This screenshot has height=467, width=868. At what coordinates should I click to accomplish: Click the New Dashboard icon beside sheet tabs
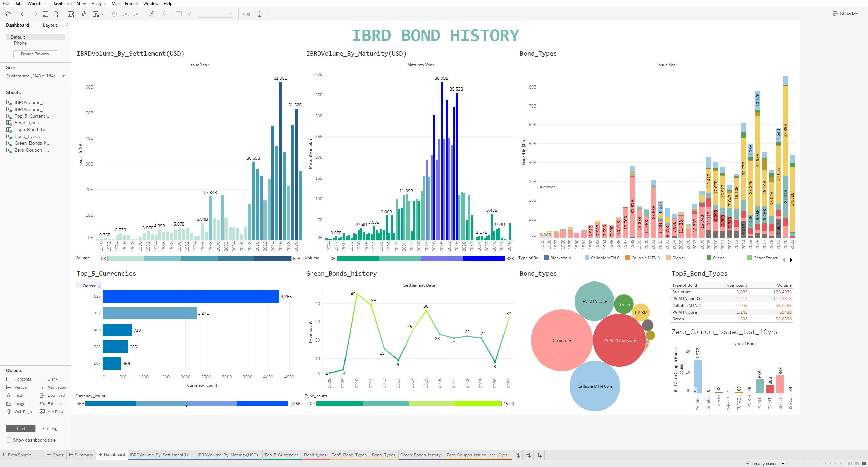tap(528, 455)
